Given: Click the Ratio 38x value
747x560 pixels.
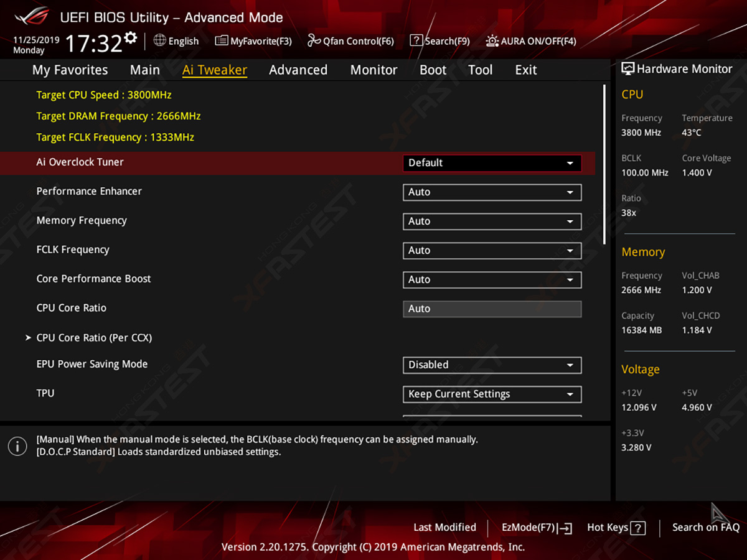Looking at the screenshot, I should [629, 213].
